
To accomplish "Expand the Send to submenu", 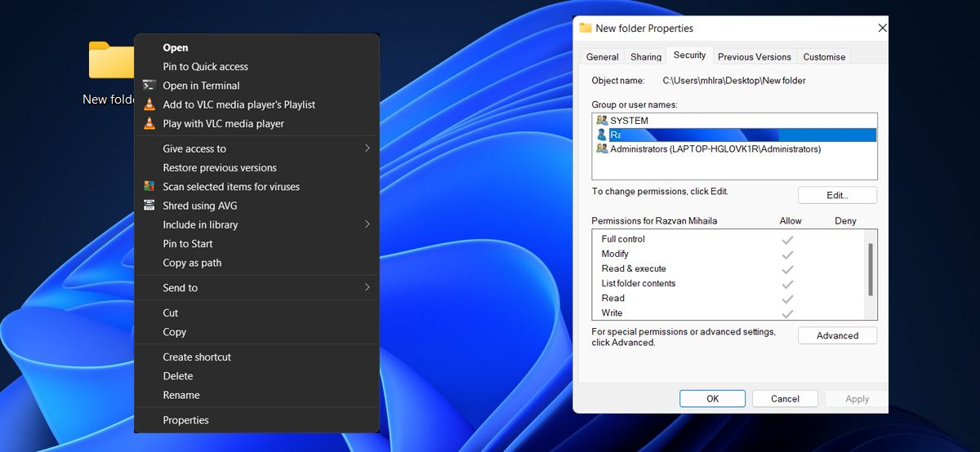I will (x=367, y=287).
